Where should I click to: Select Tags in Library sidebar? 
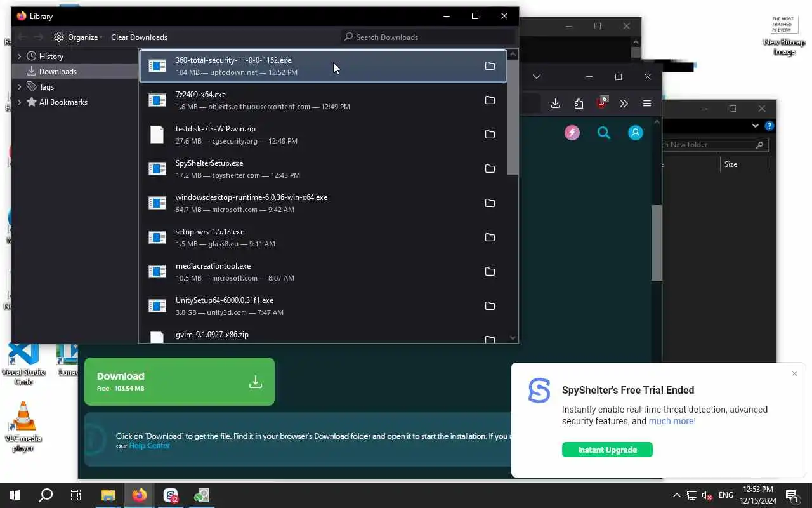pyautogui.click(x=75, y=86)
